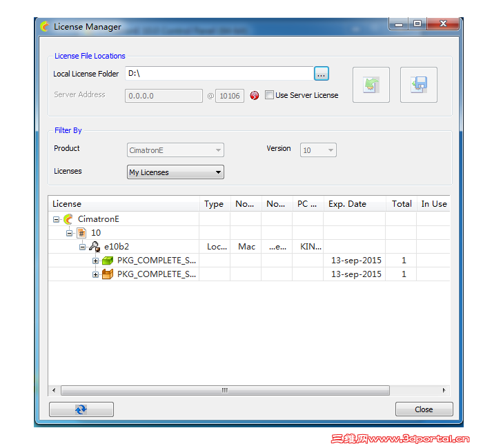Image resolution: width=483 pixels, height=448 pixels.
Task: Click the Local License Folder path field
Action: pos(219,74)
